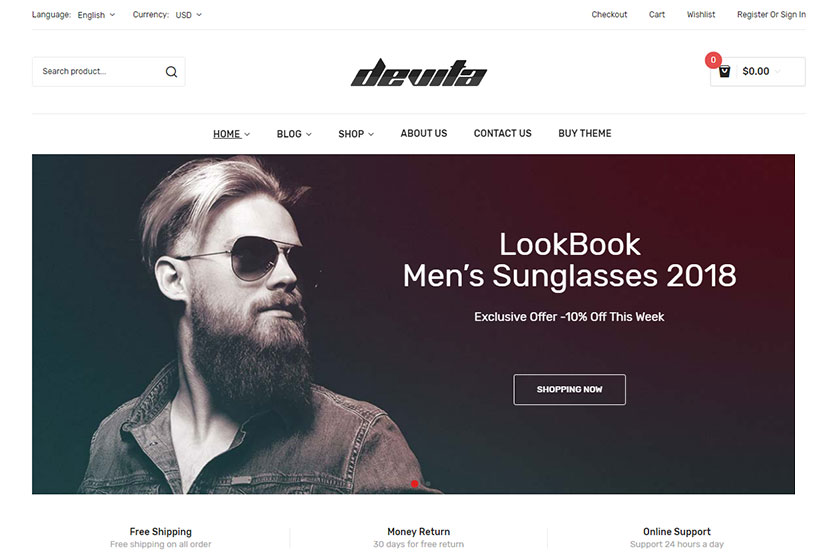Expand the $0.00 cart total dropdown
The image size is (830, 560).
(x=761, y=71)
